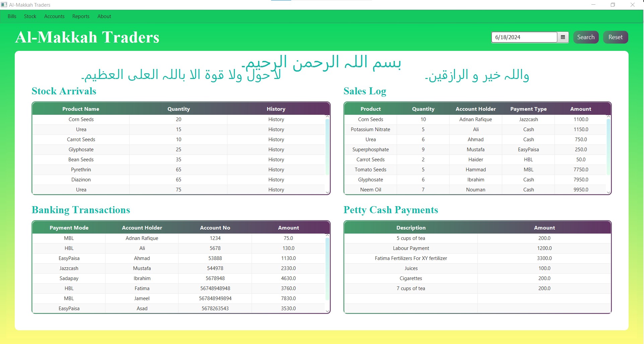Select 5 cups of tea entry
644x344 pixels.
411,238
